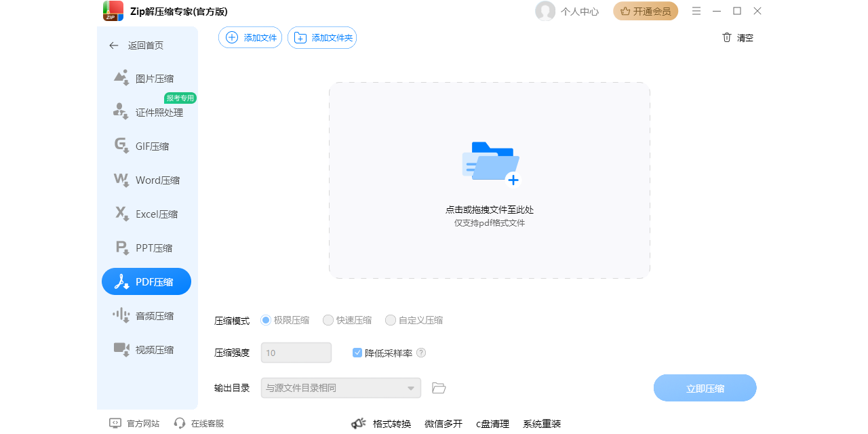Open Word压缩 from the sidebar

coord(146,180)
